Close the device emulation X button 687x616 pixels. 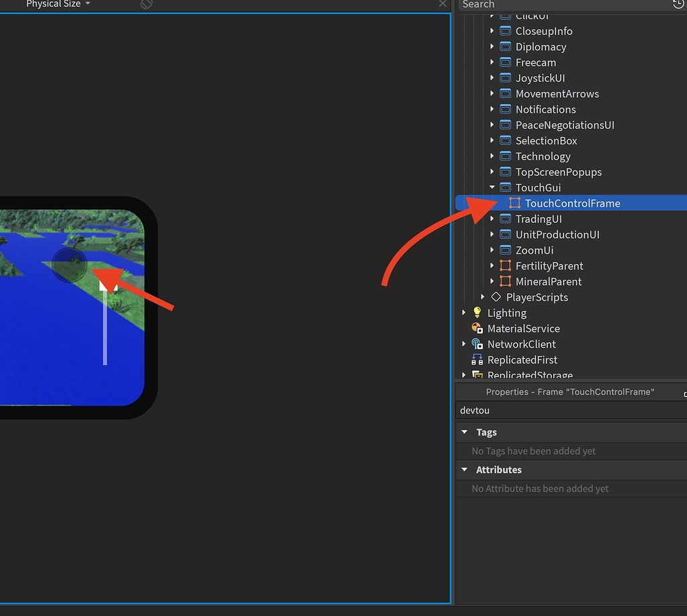coord(441,4)
